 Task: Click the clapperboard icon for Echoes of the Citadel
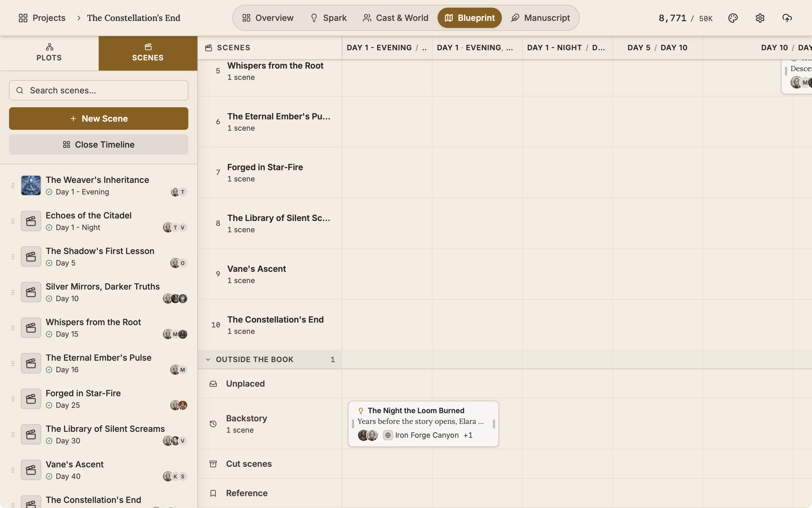(31, 221)
